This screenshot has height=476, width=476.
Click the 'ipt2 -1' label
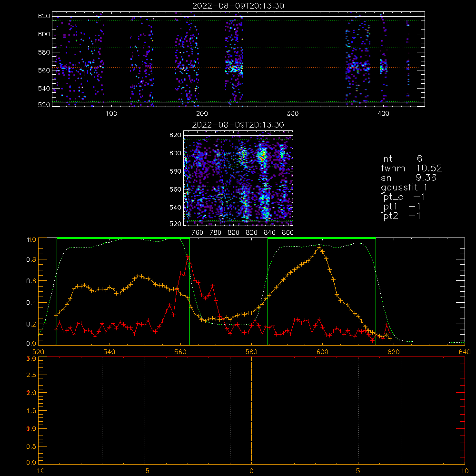(x=401, y=216)
